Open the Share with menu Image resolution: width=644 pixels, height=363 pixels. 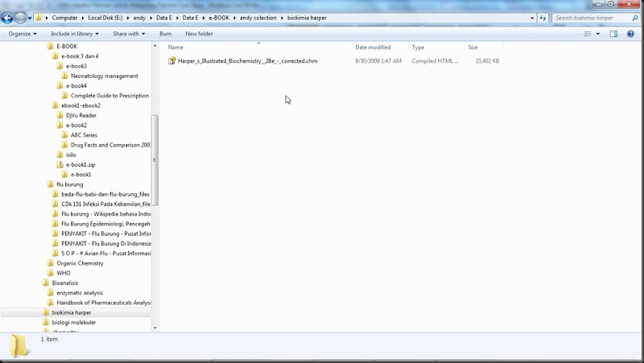(129, 34)
